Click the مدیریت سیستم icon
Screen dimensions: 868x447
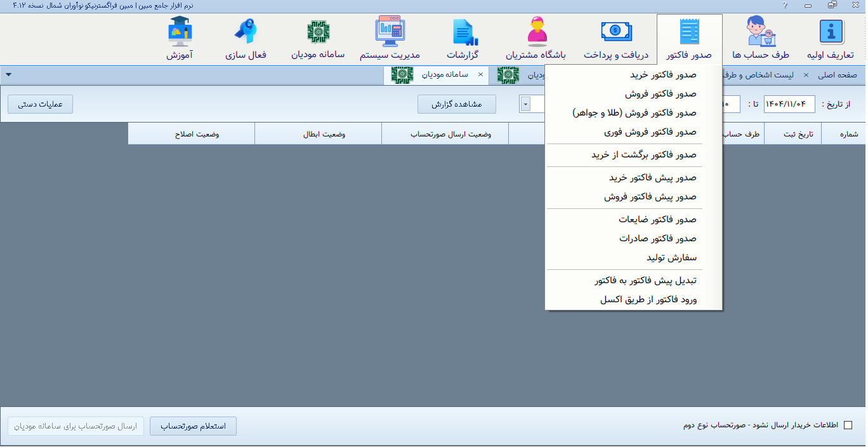coord(390,32)
